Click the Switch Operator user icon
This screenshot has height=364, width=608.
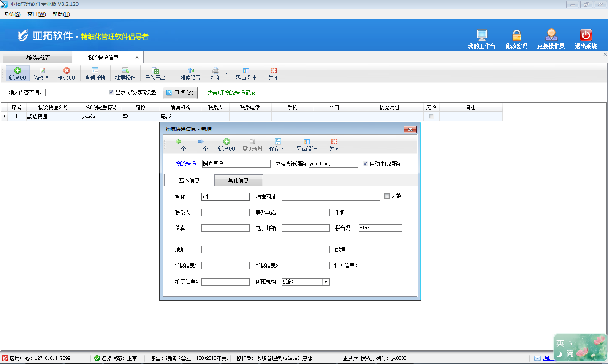point(551,35)
